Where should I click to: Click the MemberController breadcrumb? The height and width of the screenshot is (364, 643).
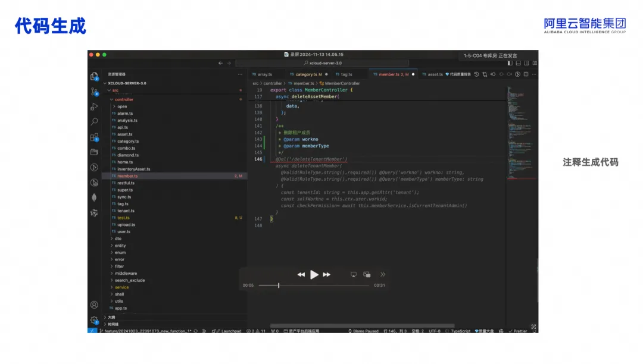click(339, 83)
